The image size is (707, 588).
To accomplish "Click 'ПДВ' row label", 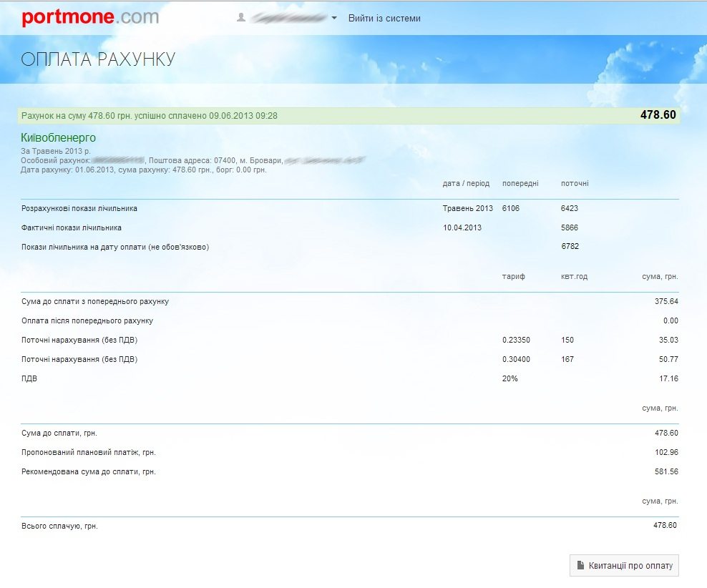I will click(29, 379).
